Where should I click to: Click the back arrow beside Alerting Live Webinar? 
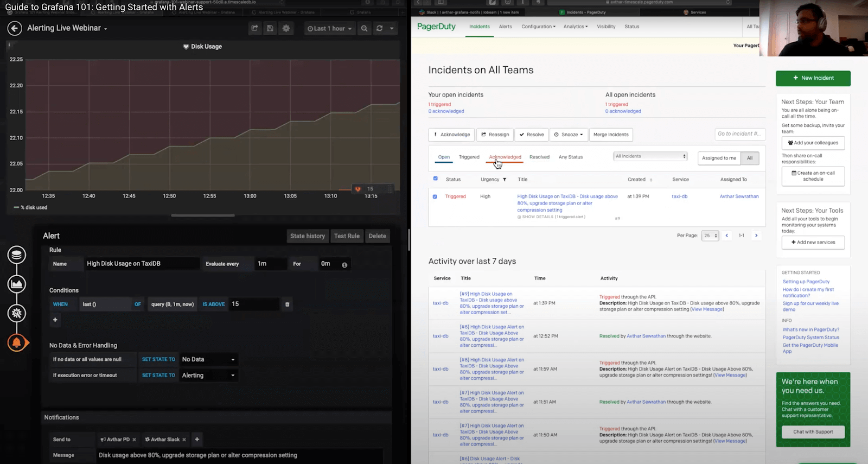(15, 28)
